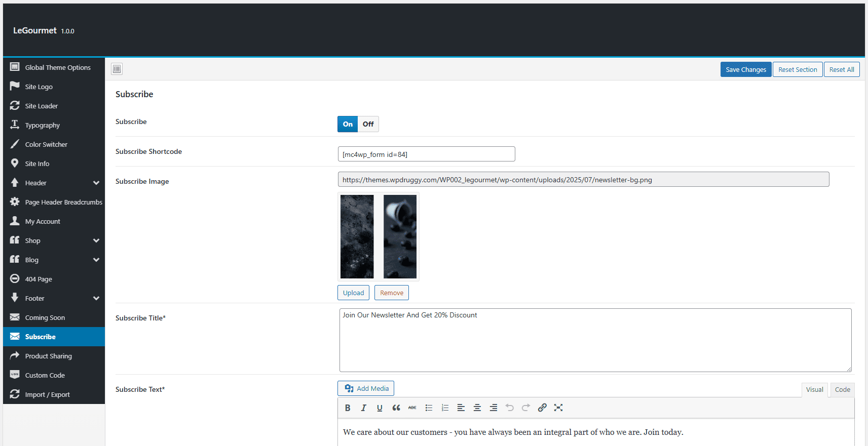Open Global Theme Options section
This screenshot has width=868, height=446.
point(54,67)
